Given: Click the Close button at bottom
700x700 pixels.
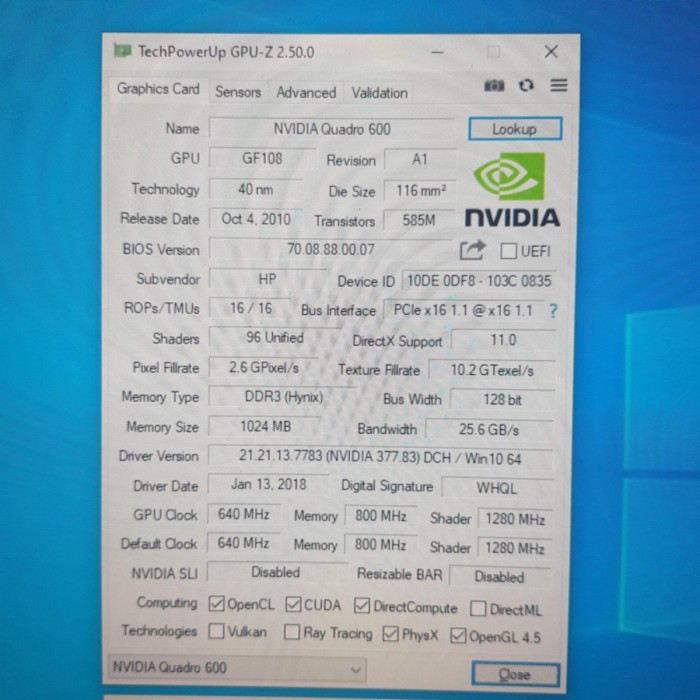Looking at the screenshot, I should point(515,674).
